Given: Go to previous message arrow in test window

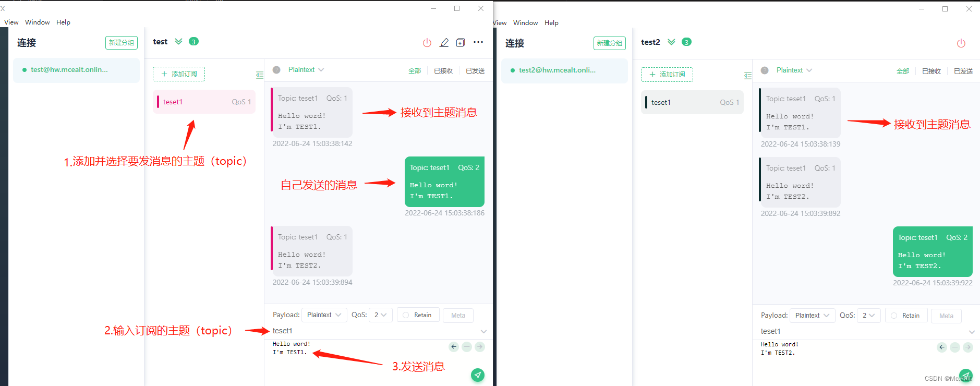Looking at the screenshot, I should click(454, 347).
